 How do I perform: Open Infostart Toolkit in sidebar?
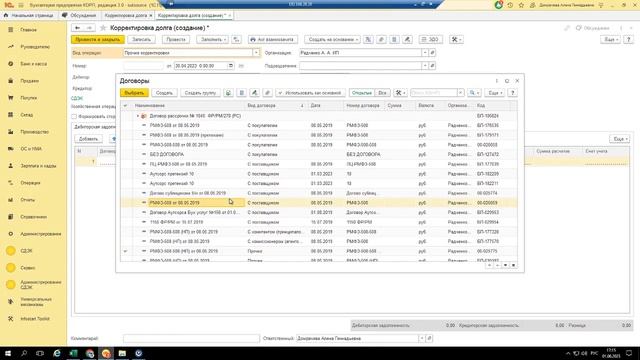[x=35, y=319]
